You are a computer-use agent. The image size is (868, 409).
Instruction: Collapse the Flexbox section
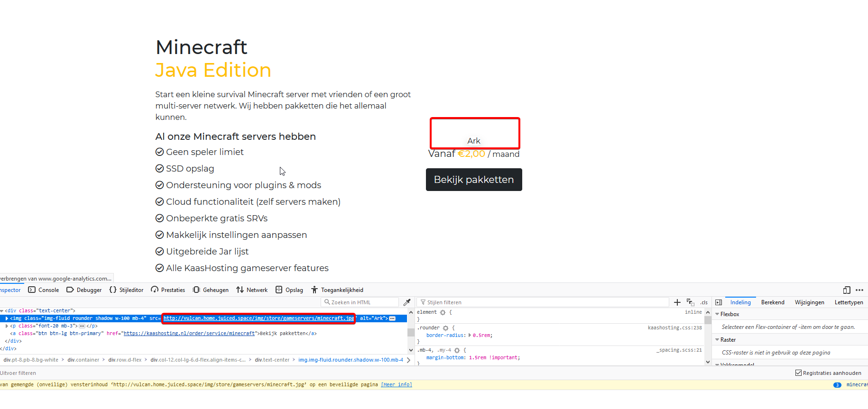tap(717, 314)
